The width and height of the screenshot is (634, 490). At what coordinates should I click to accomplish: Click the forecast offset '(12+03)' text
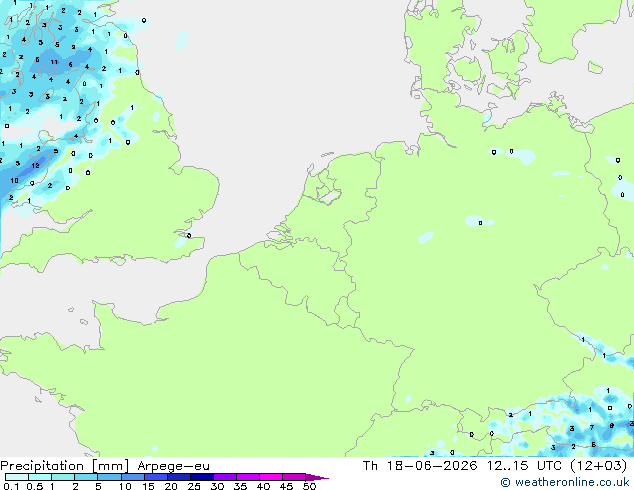(x=599, y=466)
